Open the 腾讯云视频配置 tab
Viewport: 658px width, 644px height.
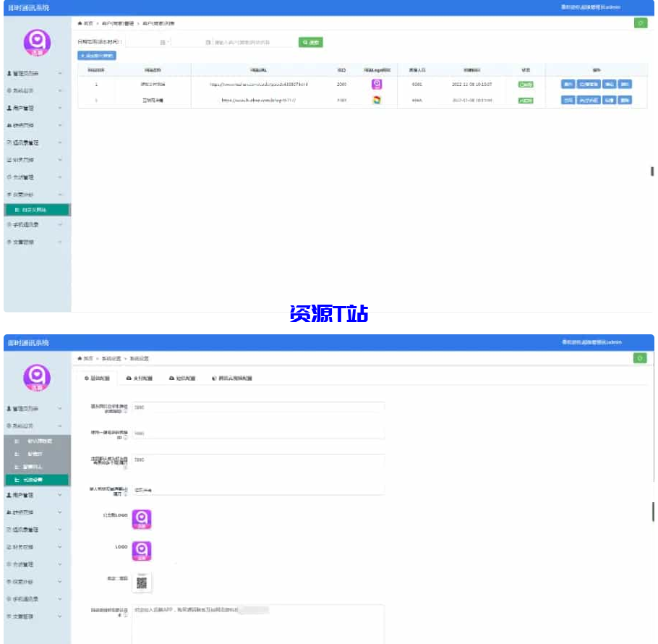pyautogui.click(x=232, y=378)
